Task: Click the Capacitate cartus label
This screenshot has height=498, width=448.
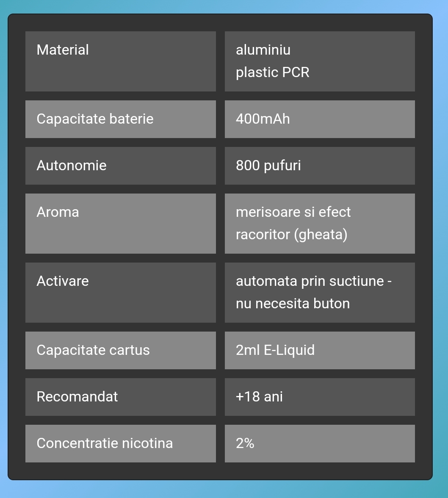Action: point(93,350)
